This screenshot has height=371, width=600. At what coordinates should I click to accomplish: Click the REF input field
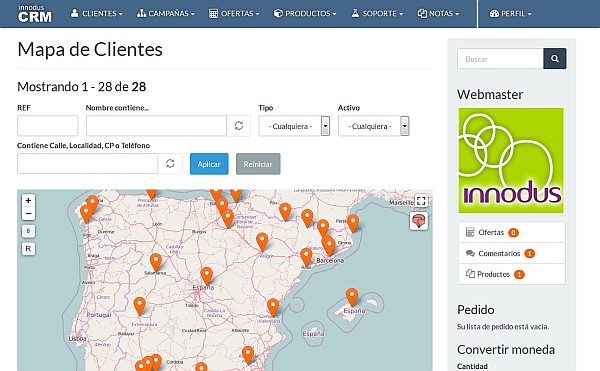pos(47,126)
